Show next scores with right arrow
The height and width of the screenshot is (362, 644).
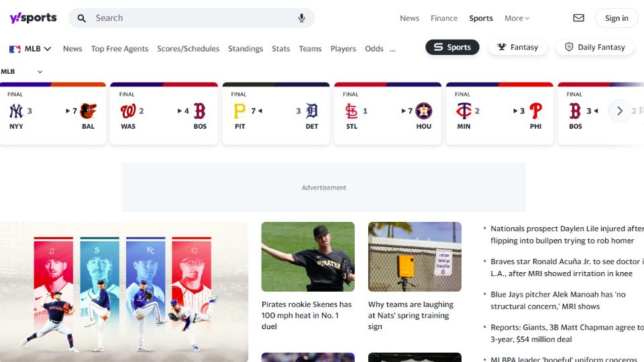[620, 111]
